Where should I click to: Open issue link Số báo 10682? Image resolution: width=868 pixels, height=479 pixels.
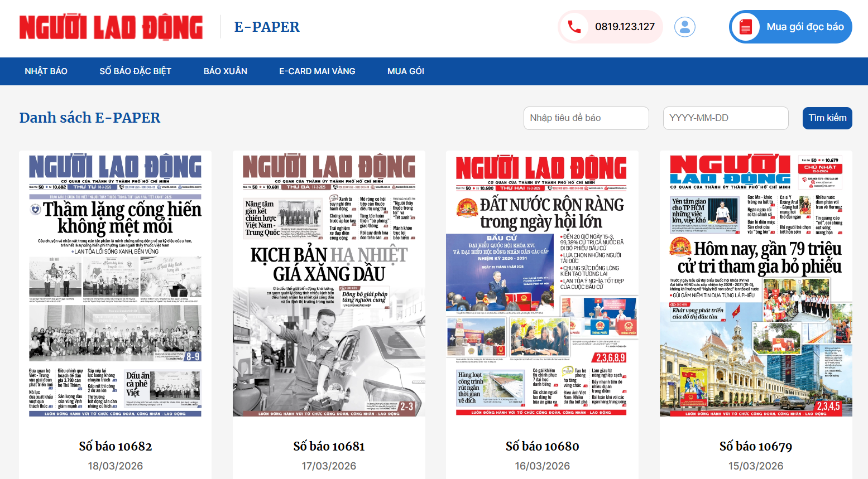click(114, 446)
